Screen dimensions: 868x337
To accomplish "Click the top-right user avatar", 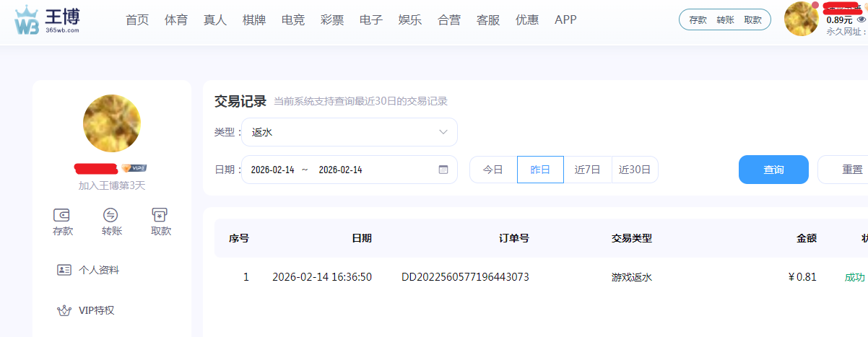I will [801, 19].
